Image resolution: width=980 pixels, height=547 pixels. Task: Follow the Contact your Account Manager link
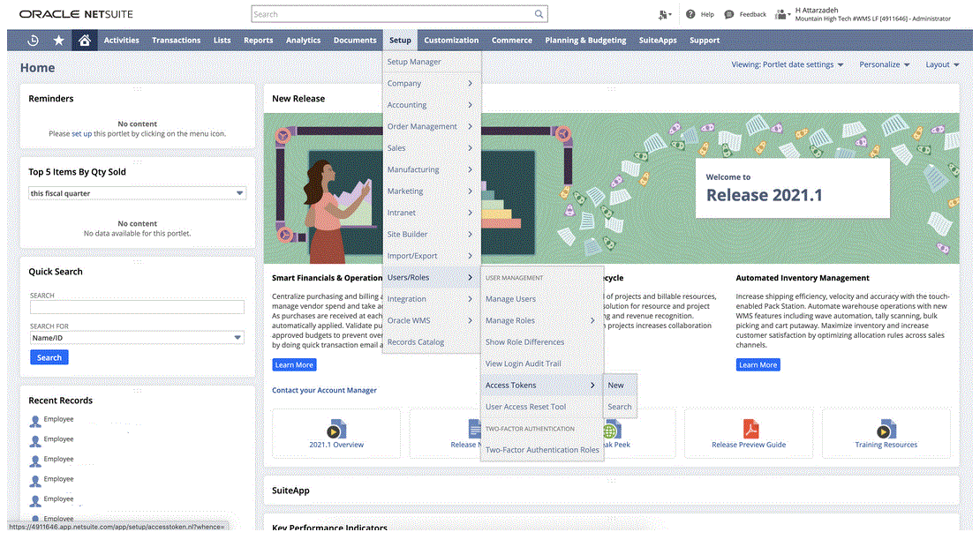point(324,390)
